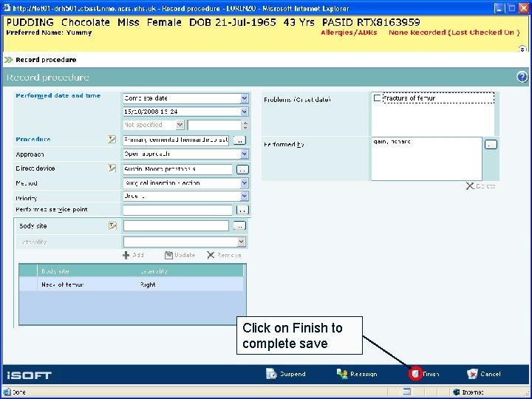532x399 pixels.
Task: Click None Recorded allergy status text
Action: click(x=454, y=33)
